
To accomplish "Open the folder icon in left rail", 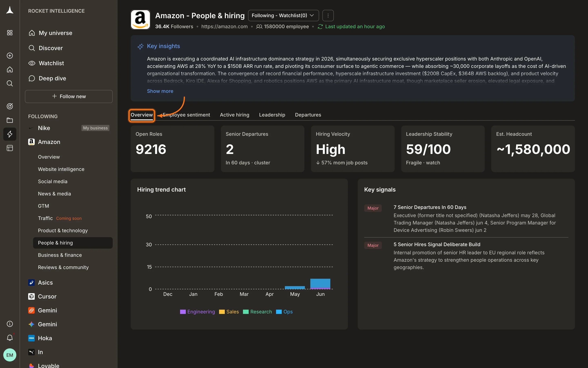I will pyautogui.click(x=10, y=120).
